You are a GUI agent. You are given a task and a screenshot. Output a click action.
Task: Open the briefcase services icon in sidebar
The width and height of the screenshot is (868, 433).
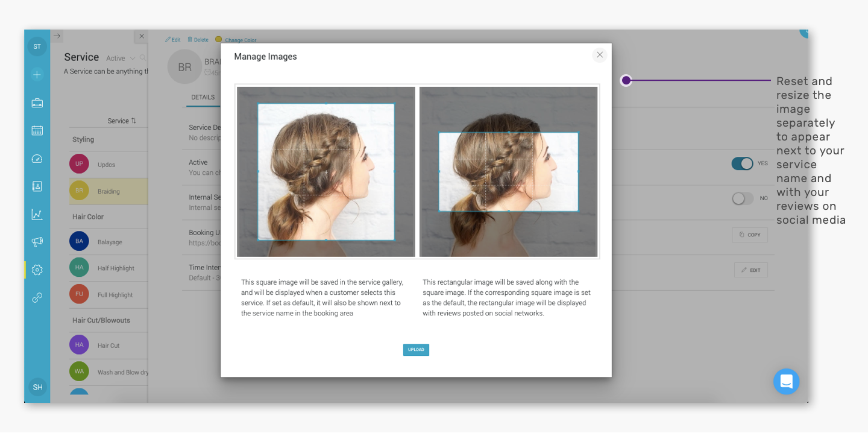[37, 103]
